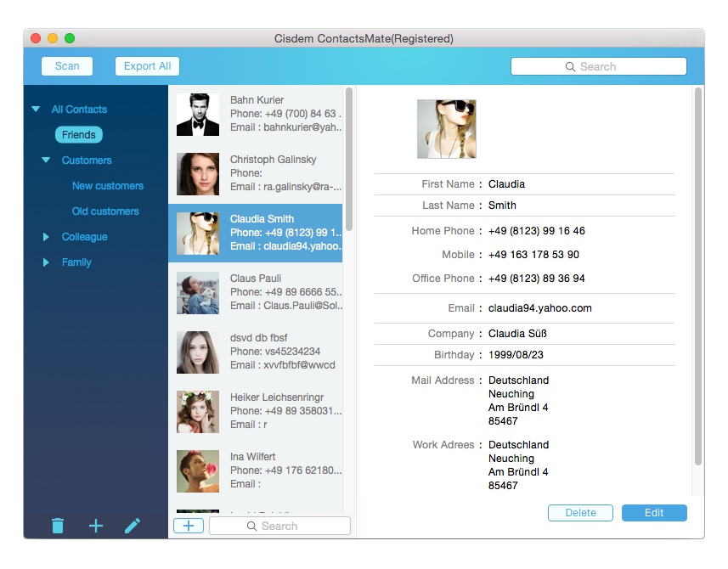Select Ina Wilfert's contact thumbnail

[x=198, y=471]
